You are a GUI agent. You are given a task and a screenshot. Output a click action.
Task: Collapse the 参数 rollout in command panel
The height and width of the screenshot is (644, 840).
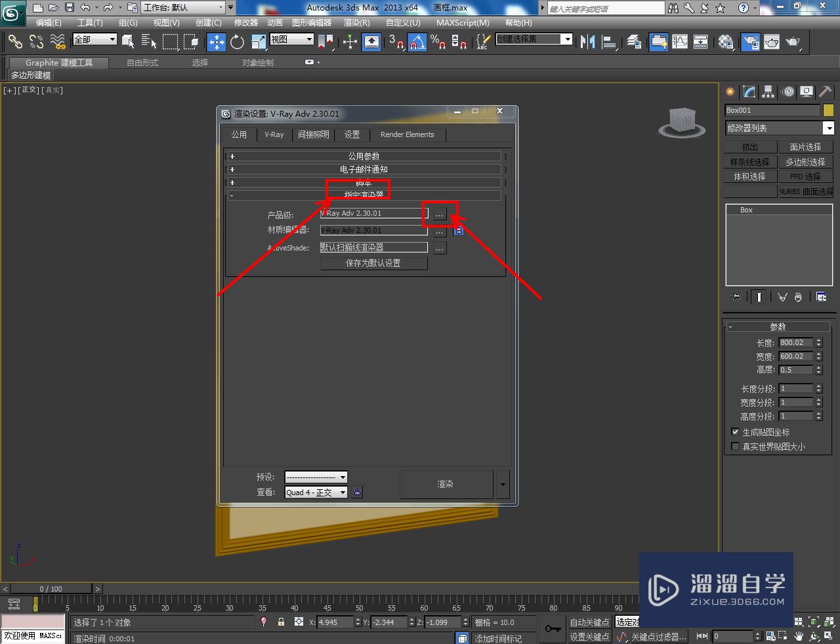point(778,327)
